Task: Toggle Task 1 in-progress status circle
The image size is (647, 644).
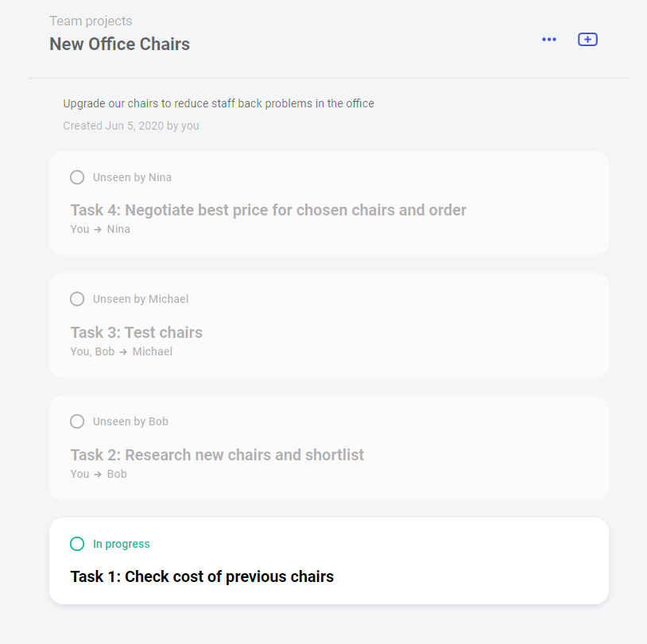Action: tap(77, 544)
